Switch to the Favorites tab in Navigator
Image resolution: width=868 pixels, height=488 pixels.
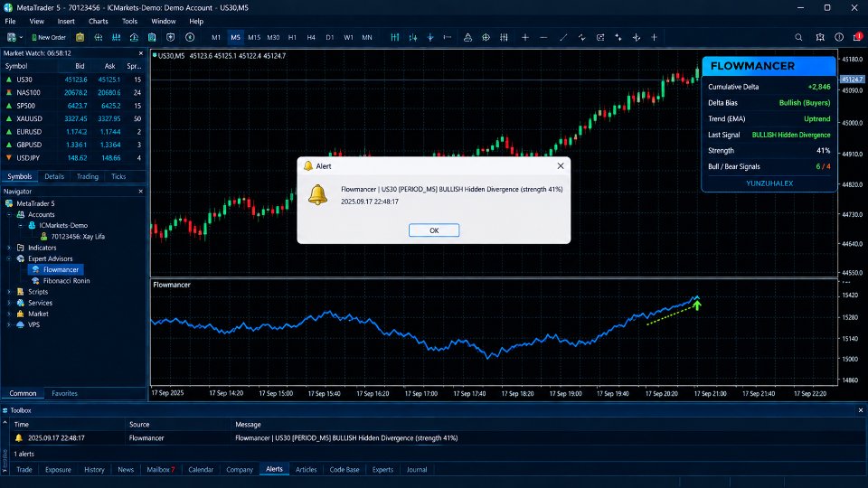pyautogui.click(x=65, y=393)
